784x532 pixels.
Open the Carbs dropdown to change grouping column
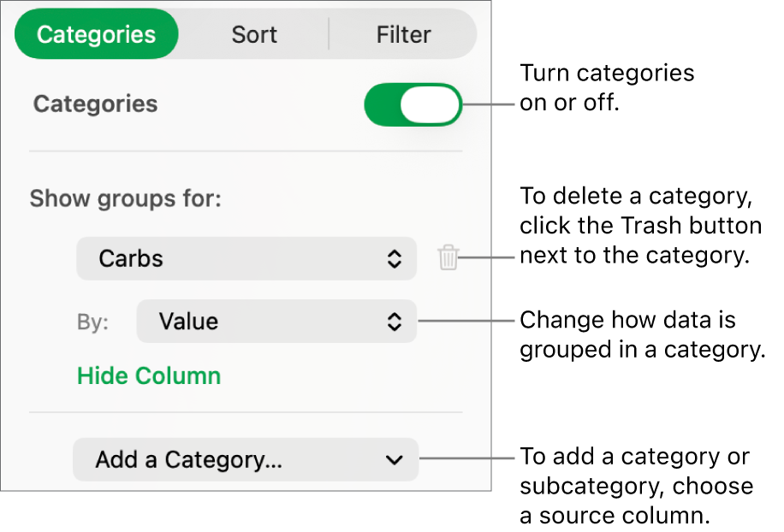[x=246, y=258]
